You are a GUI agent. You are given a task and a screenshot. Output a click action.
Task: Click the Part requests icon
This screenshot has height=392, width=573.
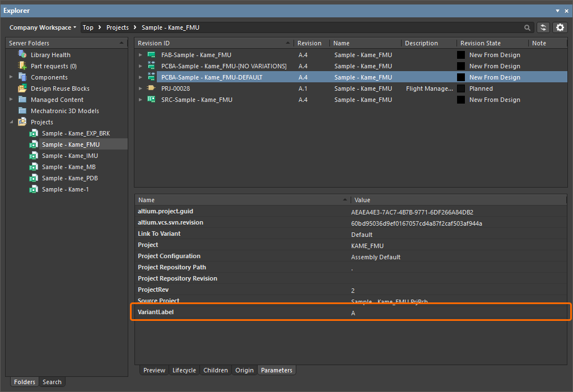[x=22, y=66]
